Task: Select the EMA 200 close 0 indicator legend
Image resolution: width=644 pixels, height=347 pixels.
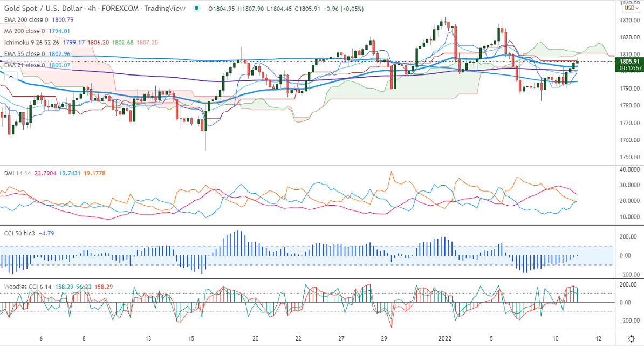Action: click(x=26, y=20)
